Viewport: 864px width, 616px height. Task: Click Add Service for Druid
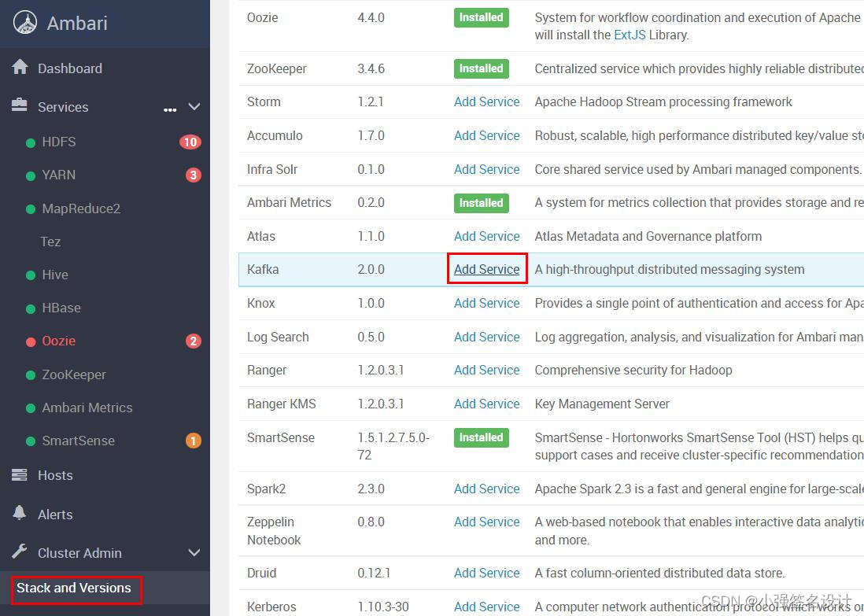click(486, 573)
